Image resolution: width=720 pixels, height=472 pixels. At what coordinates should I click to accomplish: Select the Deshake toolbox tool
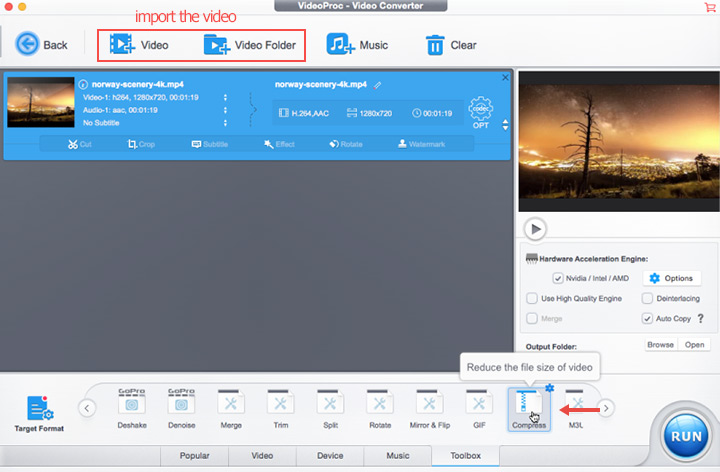(x=132, y=403)
